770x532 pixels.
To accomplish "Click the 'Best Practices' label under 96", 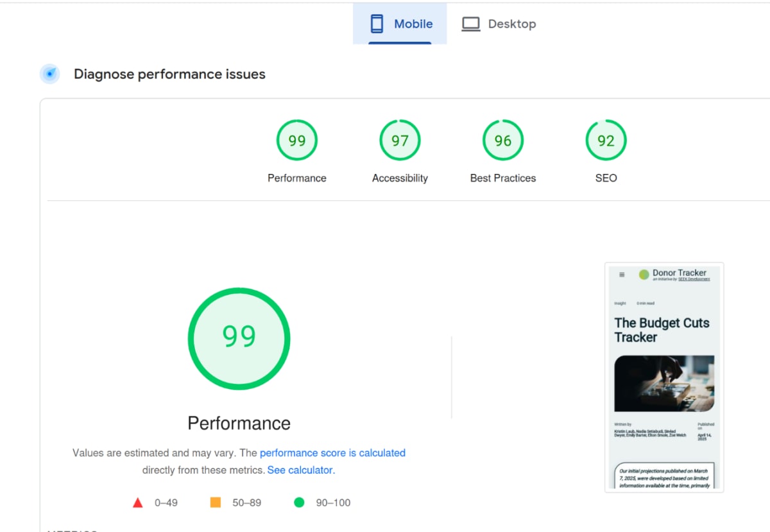I will 503,178.
